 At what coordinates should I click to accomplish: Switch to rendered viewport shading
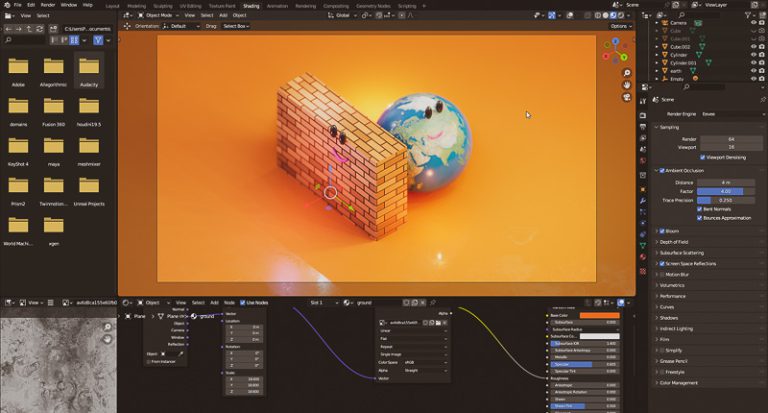(x=621, y=15)
